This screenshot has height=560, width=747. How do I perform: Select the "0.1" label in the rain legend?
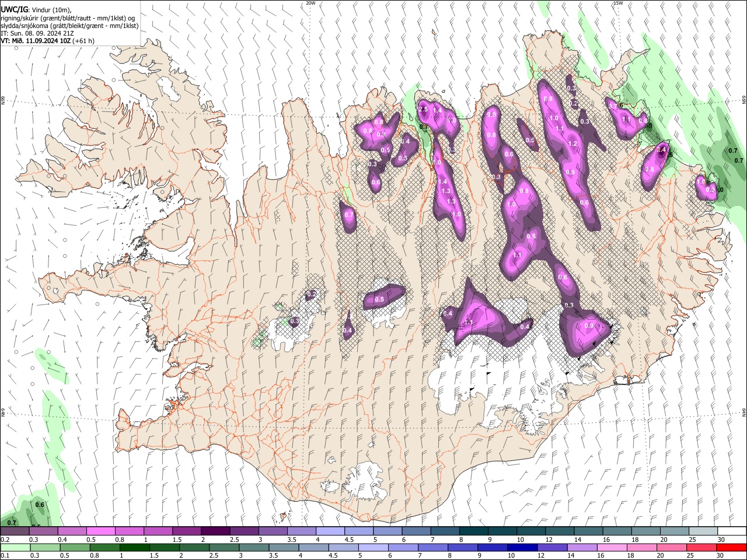pyautogui.click(x=5, y=555)
